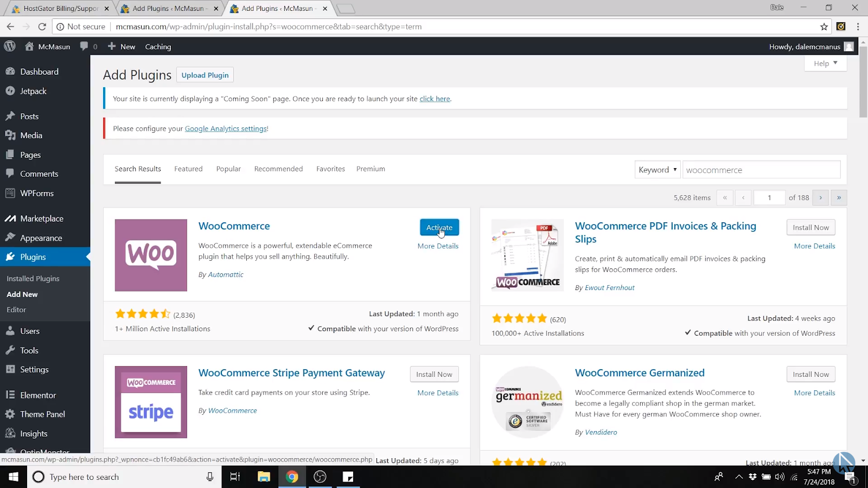
Task: Open File Explorer from the taskbar
Action: 264,477
